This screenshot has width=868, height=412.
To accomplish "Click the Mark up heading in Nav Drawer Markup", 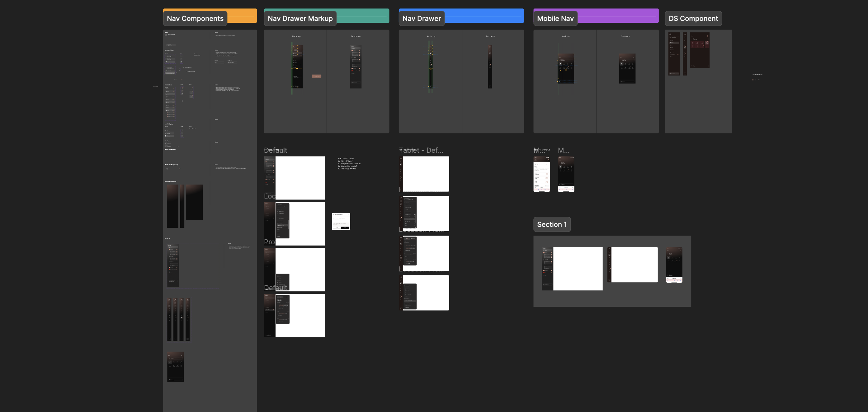I will point(296,36).
